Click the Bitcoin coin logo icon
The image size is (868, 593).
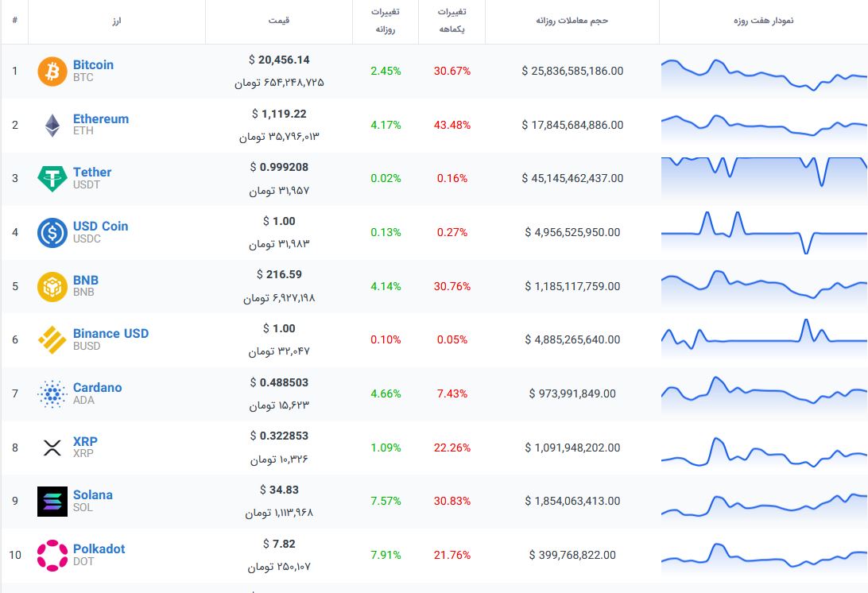[x=52, y=71]
